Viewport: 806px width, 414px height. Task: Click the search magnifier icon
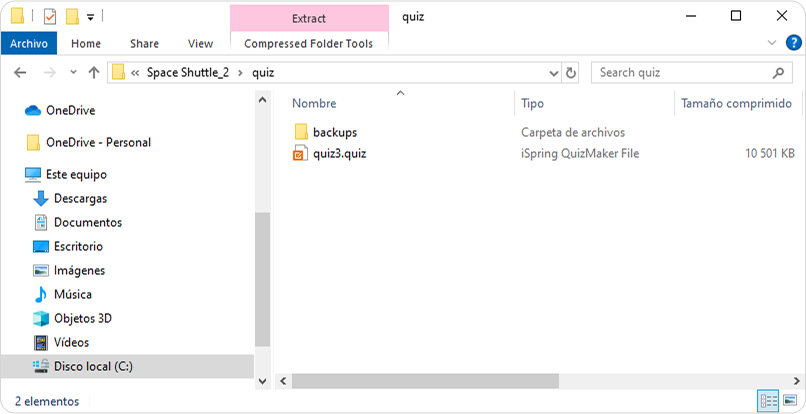coord(778,73)
